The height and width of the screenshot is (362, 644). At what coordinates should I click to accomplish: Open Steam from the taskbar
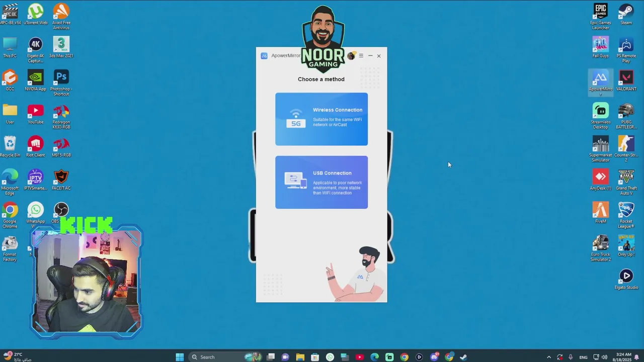(463, 357)
